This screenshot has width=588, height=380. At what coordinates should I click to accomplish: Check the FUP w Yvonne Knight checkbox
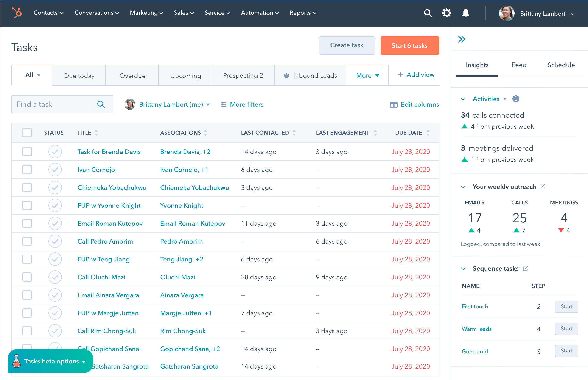coord(27,205)
